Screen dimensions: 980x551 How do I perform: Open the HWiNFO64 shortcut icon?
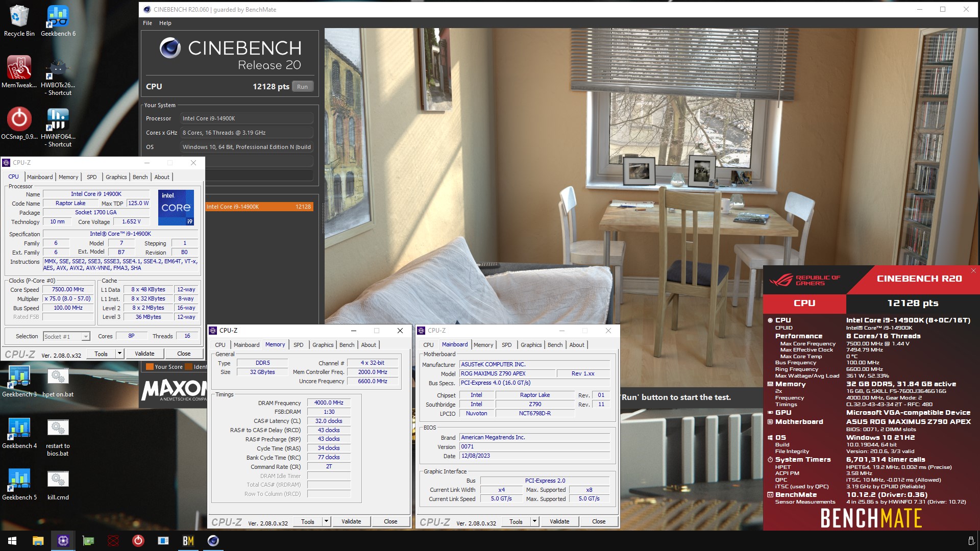click(x=58, y=128)
